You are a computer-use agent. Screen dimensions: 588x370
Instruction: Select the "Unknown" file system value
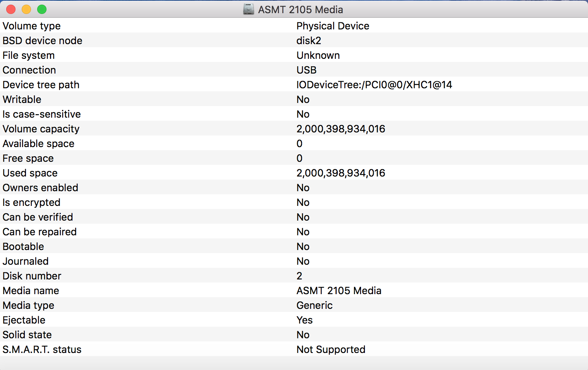[318, 55]
